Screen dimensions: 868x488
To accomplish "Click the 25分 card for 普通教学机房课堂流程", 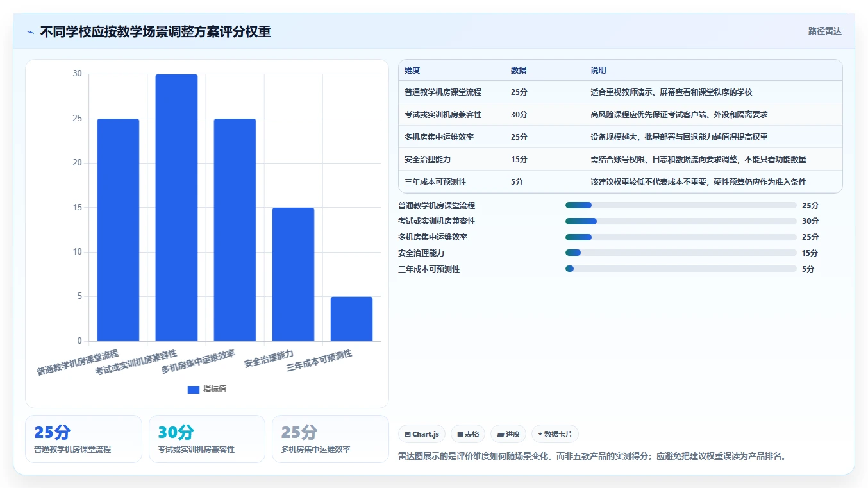I will pyautogui.click(x=83, y=439).
